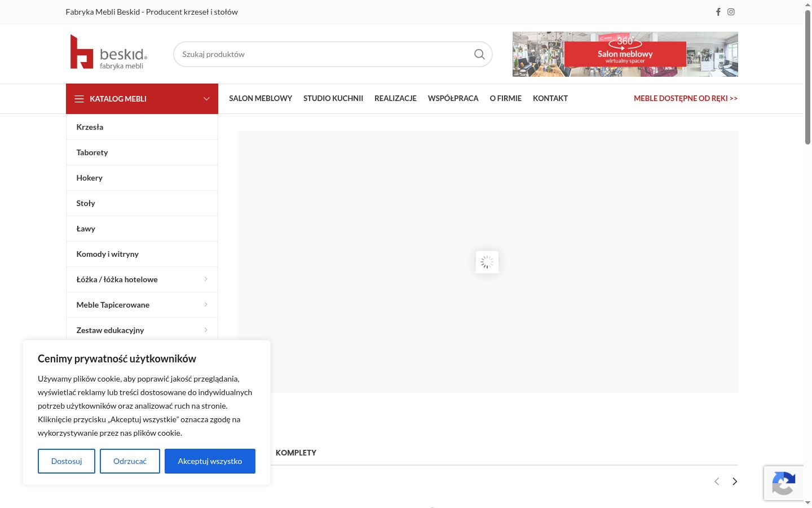Click the reCAPTCHA badge
The height and width of the screenshot is (508, 812).
point(784,483)
